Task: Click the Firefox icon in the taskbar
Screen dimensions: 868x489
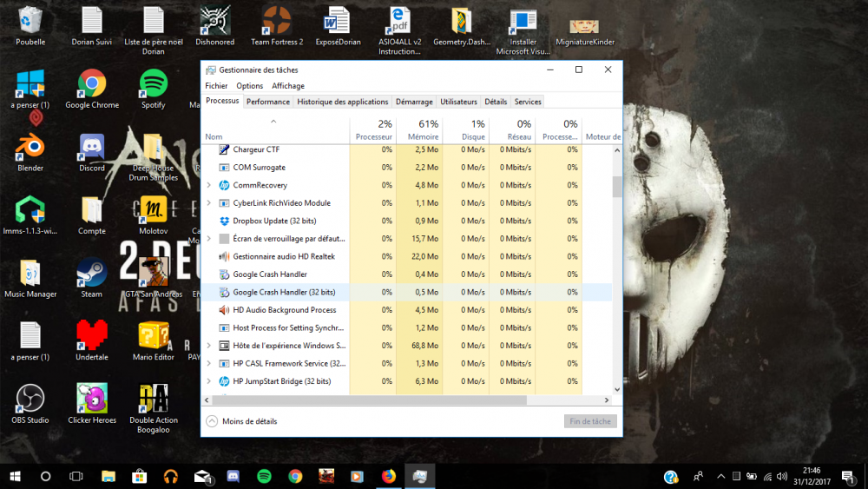Action: [x=388, y=476]
